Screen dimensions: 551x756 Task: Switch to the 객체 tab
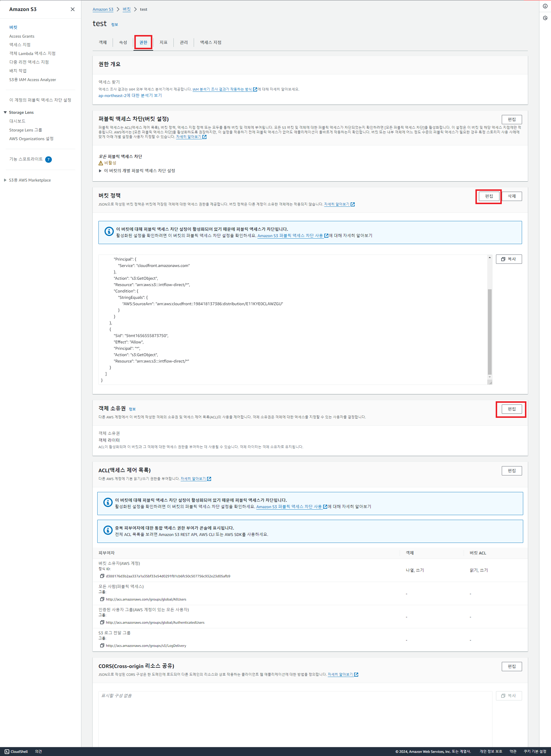point(103,42)
